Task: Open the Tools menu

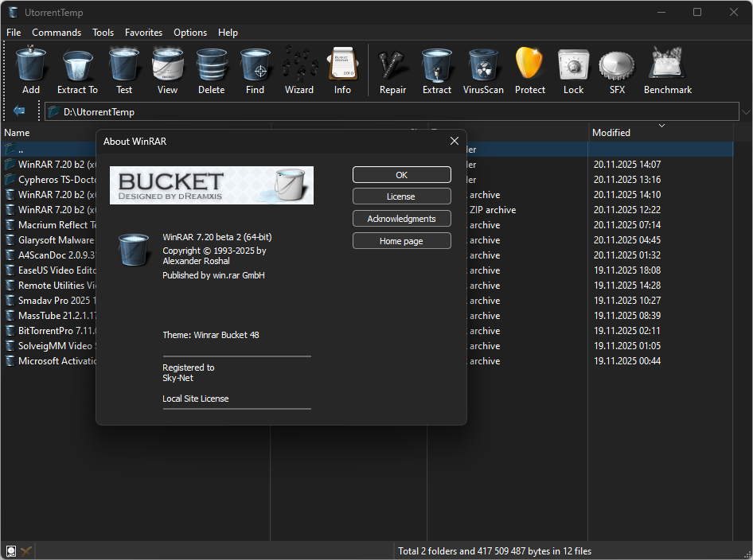Action: coord(103,32)
